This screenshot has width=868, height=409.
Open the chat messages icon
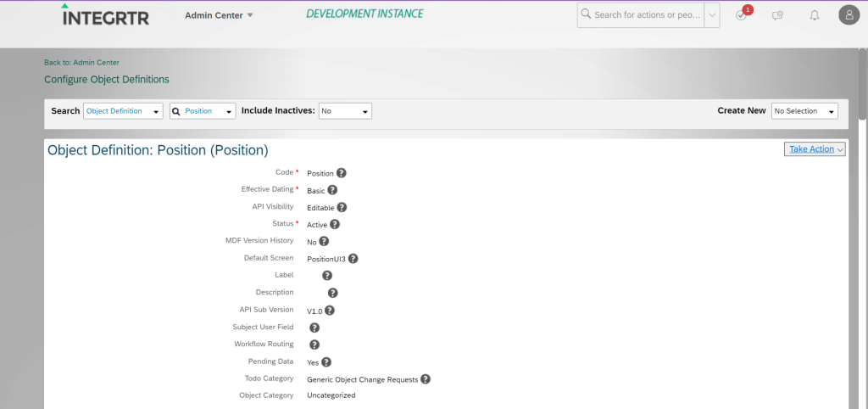point(777,15)
